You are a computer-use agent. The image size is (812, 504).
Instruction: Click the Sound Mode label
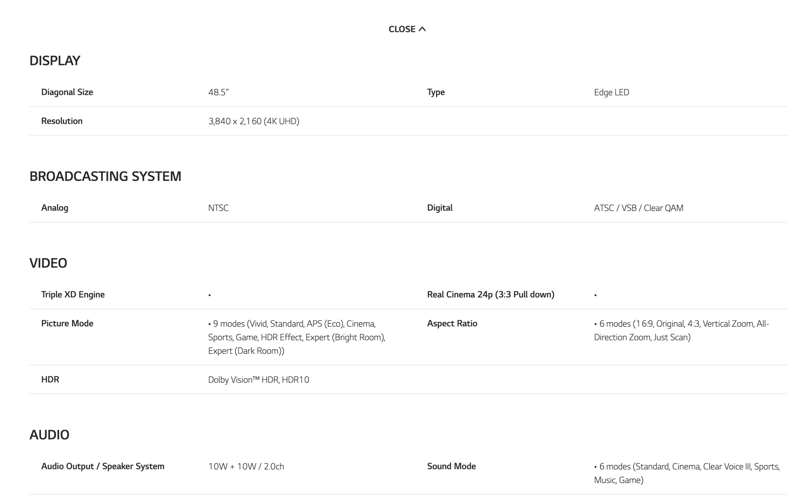click(x=451, y=466)
